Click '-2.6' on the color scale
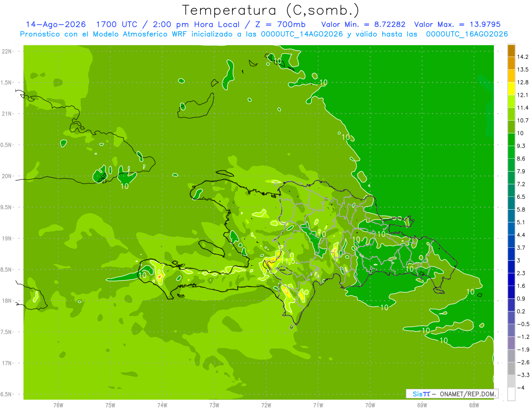The height and width of the screenshot is (411, 532). [523, 362]
